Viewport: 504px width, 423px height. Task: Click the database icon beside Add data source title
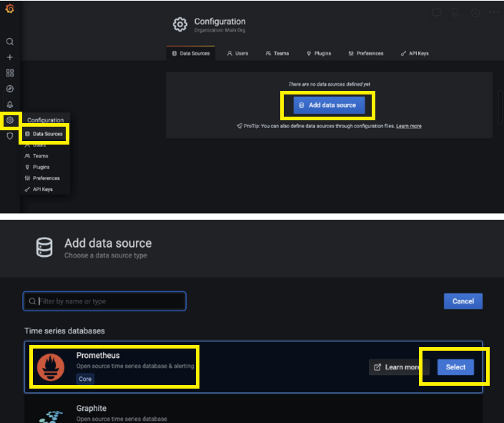[x=44, y=247]
